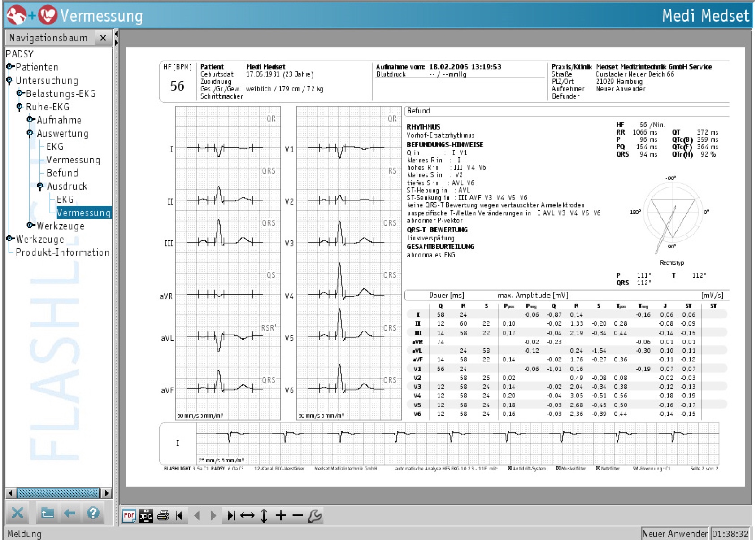Screen dimensions: 756x540
Task: Click the 01:38:32 clock display
Action: tap(730, 534)
